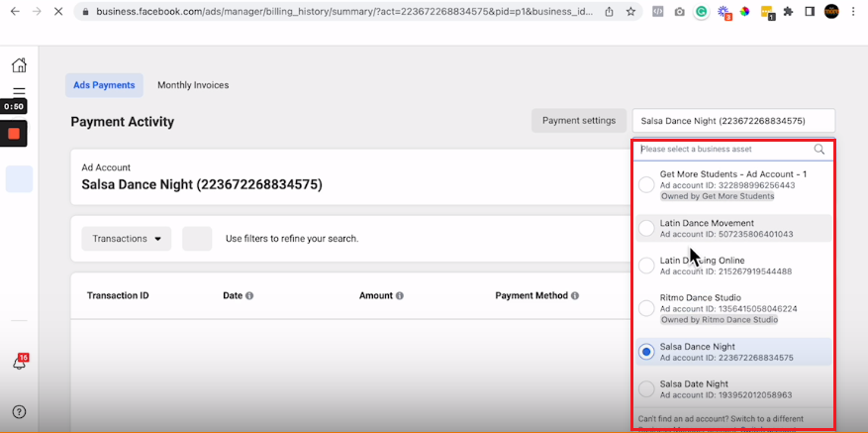Select the Salsa Dance Night radio button
The height and width of the screenshot is (433, 868).
(646, 352)
